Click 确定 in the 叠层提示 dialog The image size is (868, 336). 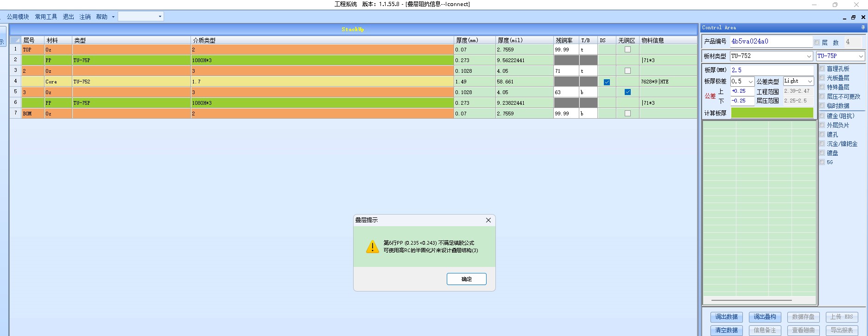pos(466,279)
